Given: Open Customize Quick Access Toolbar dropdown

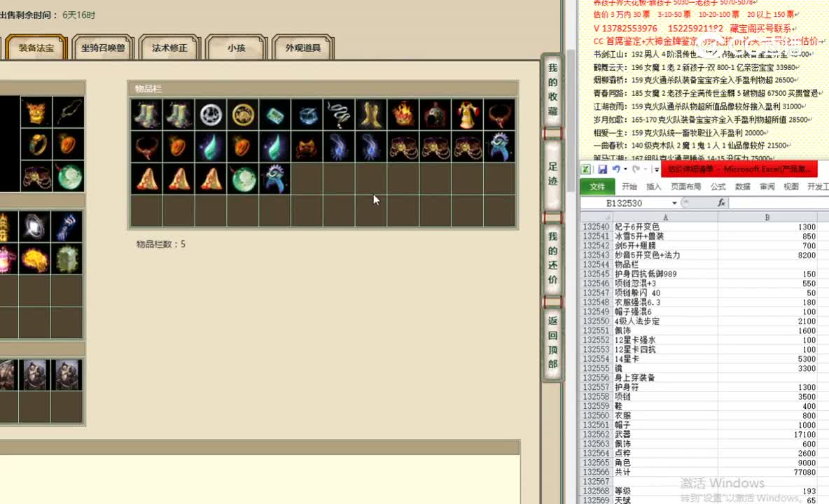Looking at the screenshot, I should point(656,169).
